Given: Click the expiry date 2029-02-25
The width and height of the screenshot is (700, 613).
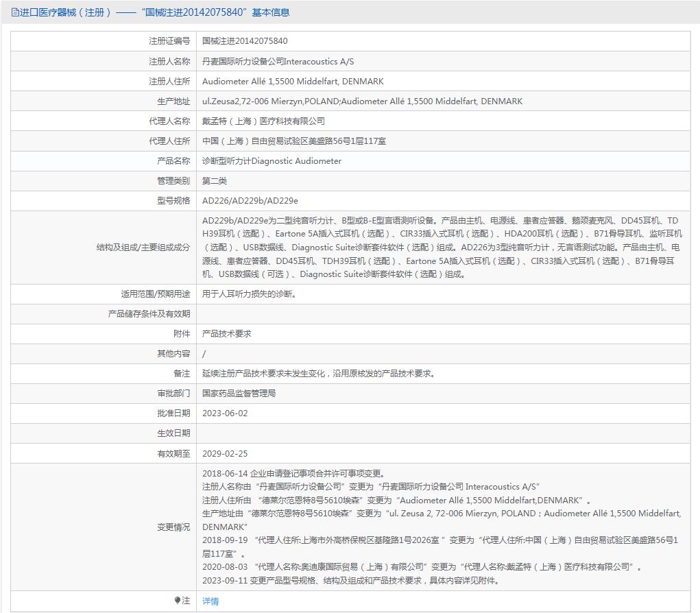Looking at the screenshot, I should coord(225,454).
